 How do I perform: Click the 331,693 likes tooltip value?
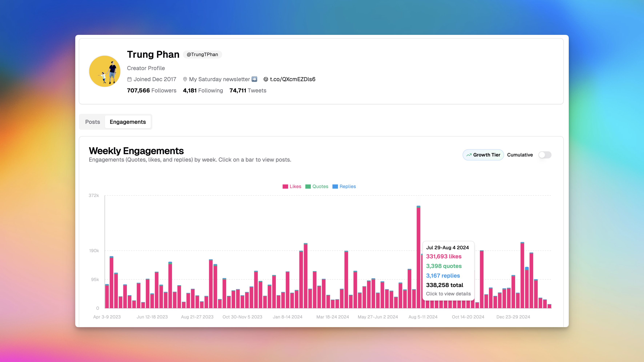coord(444,256)
